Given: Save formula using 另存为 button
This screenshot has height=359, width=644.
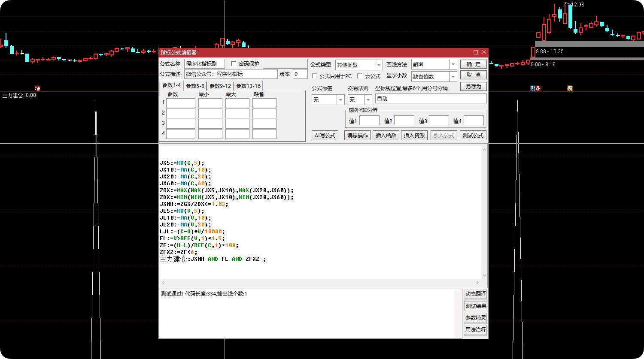Looking at the screenshot, I should tap(474, 86).
